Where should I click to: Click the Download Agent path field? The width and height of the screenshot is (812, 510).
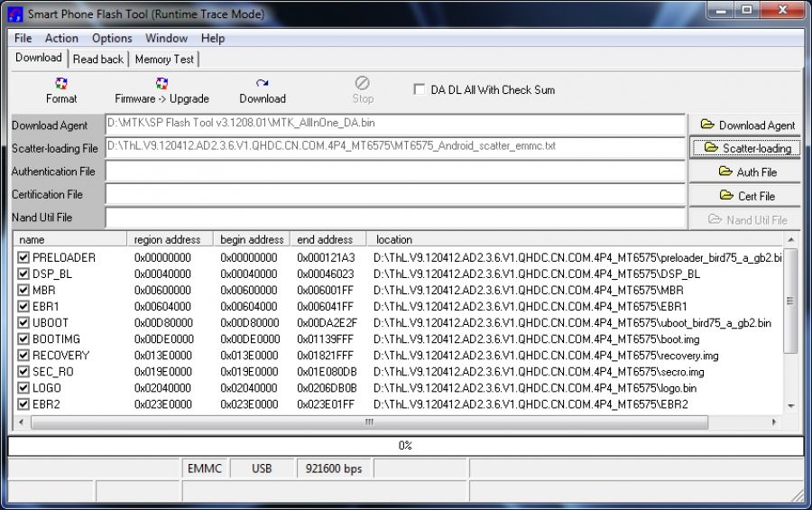pyautogui.click(x=395, y=125)
